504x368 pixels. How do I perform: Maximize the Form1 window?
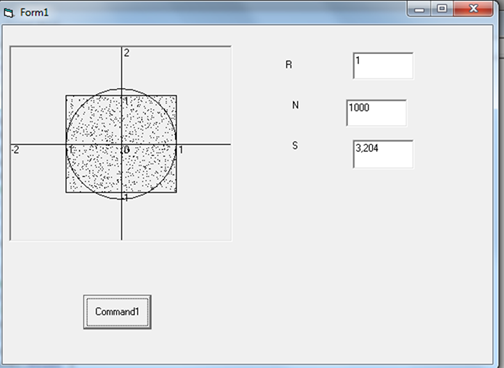tap(442, 9)
